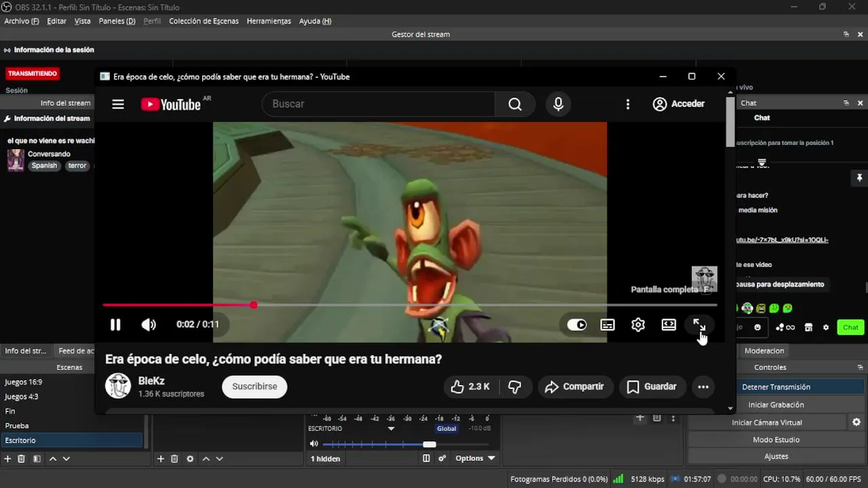Share the video via Compartir
This screenshot has width=868, height=488.
click(x=575, y=386)
